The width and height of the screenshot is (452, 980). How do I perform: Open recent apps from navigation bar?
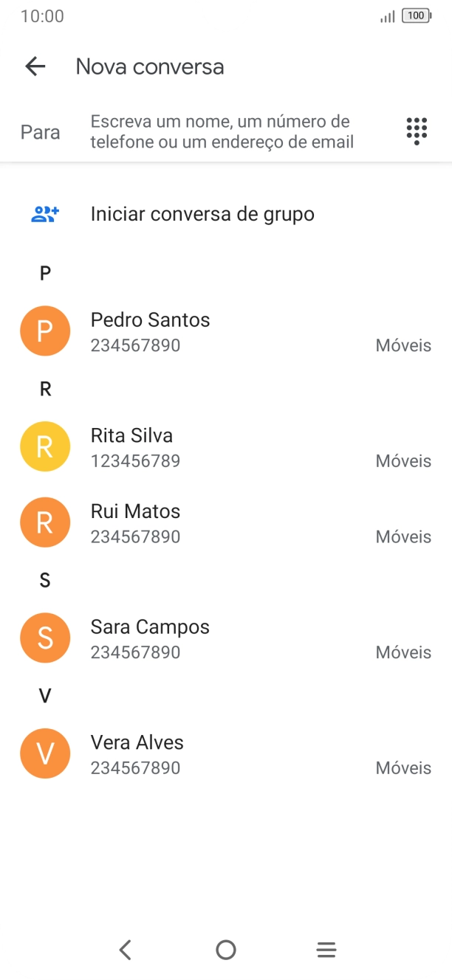click(326, 950)
